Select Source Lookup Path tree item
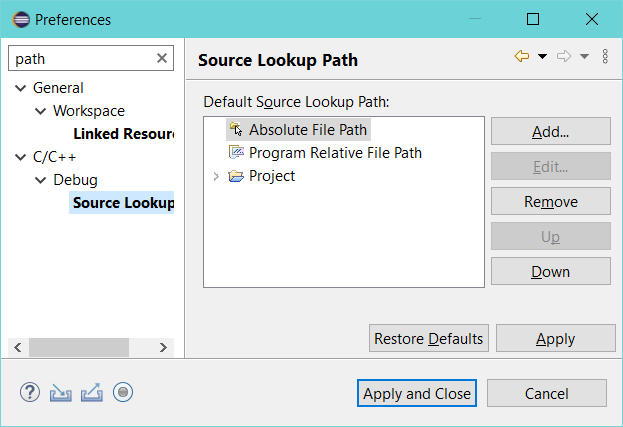Screen dimensions: 623x427 [x=124, y=203]
